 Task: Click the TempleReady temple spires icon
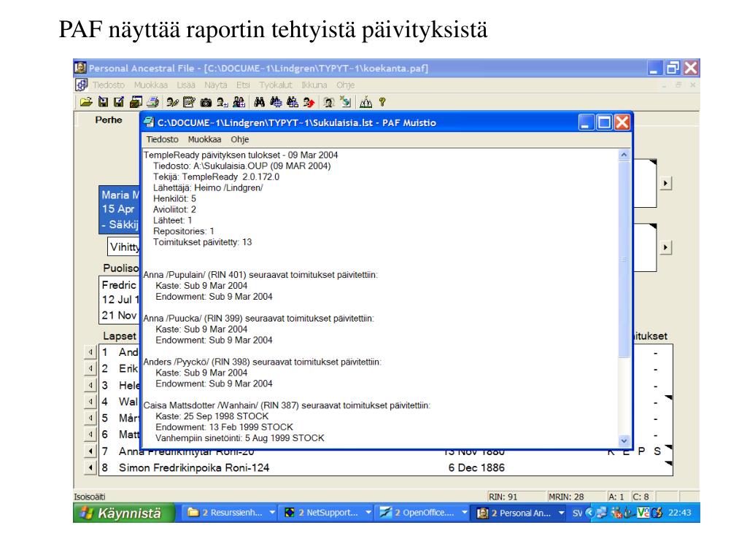[365, 102]
